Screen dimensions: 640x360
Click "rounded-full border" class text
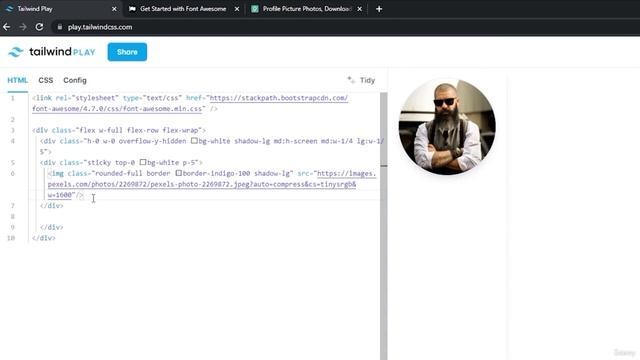point(133,173)
